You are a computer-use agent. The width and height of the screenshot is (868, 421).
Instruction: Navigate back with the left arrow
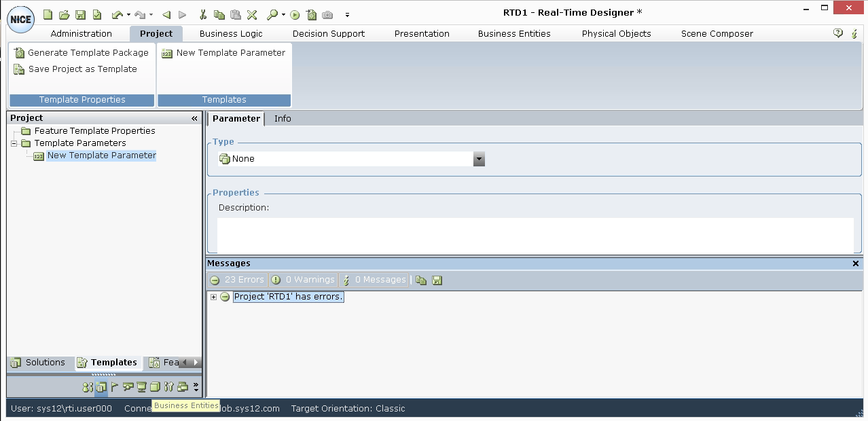[166, 14]
